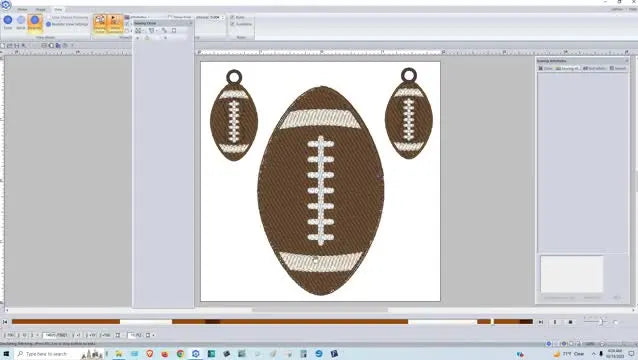Select the right small football earring design

(409, 113)
